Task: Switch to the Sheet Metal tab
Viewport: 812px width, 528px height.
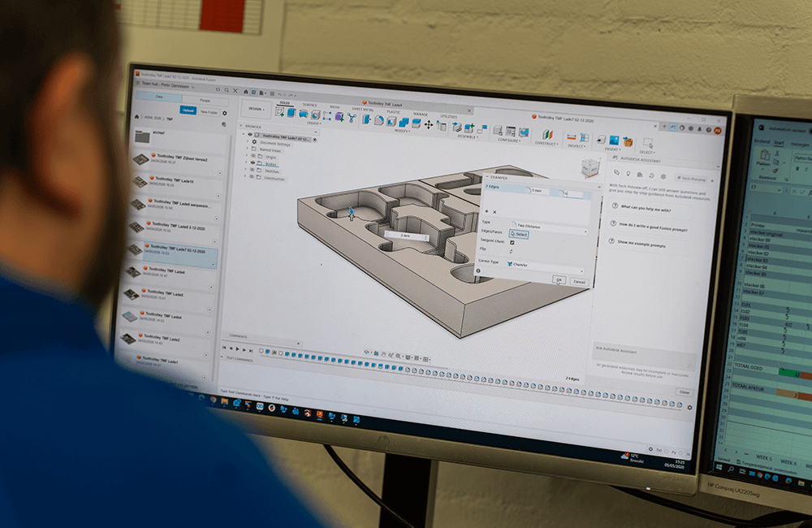Action: pyautogui.click(x=362, y=110)
